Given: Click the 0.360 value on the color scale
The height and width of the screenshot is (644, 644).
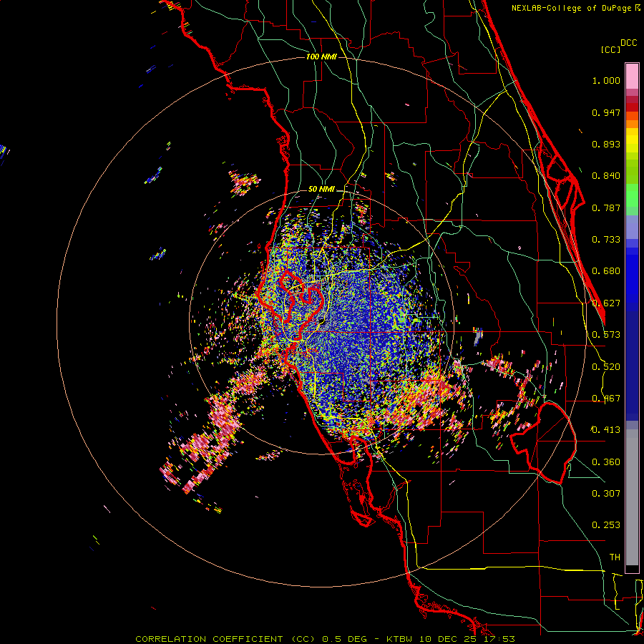Looking at the screenshot, I should 606,462.
